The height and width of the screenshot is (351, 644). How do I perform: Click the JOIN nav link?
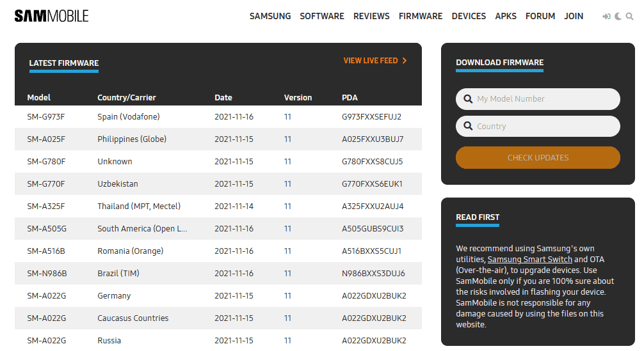574,16
